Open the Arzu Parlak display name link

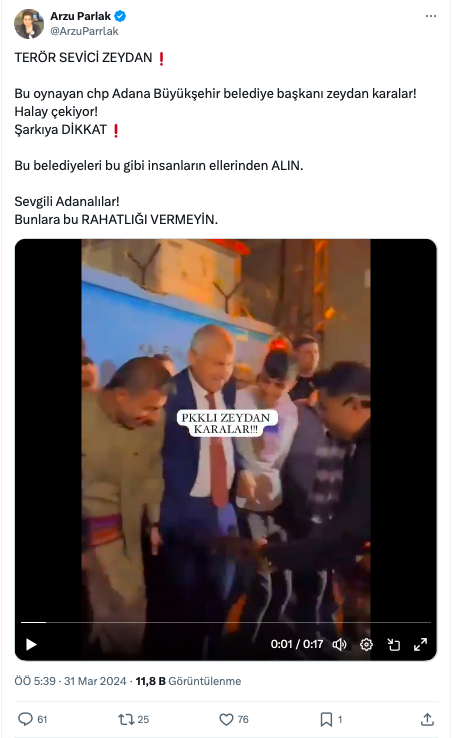[x=81, y=16]
